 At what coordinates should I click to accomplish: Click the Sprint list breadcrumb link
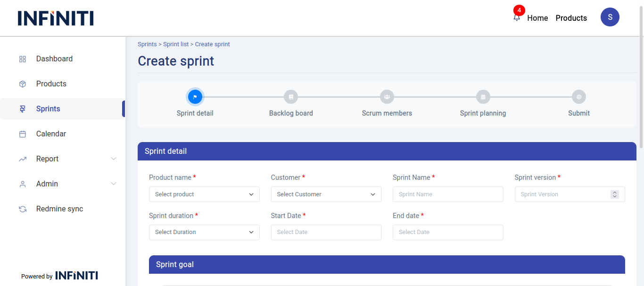[x=176, y=44]
